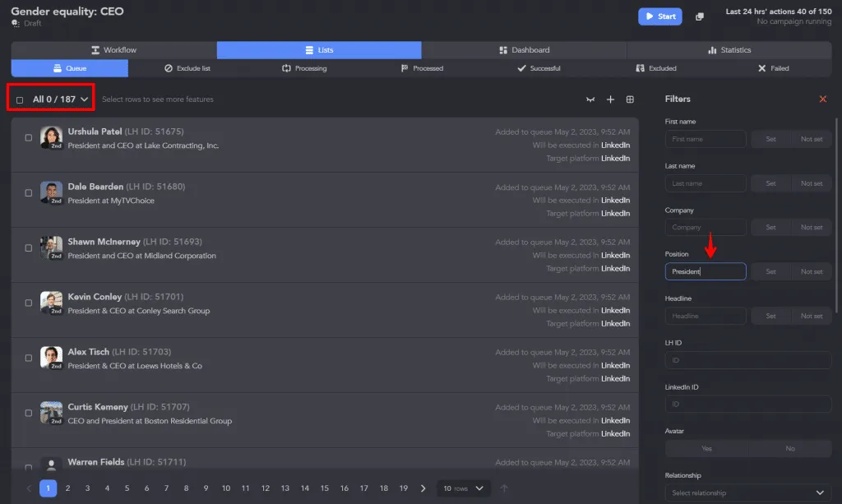Go to page 10 of the queue
Screen dimensions: 842x504
(x=225, y=488)
